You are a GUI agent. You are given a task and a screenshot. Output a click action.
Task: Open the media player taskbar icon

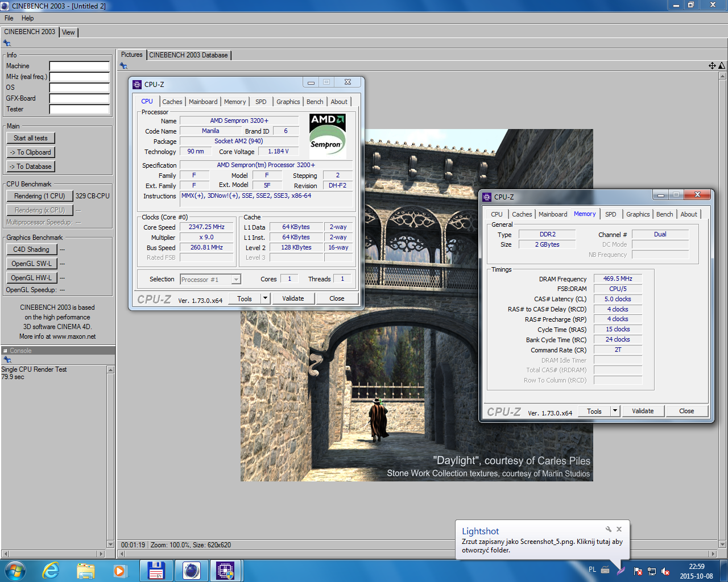(119, 571)
